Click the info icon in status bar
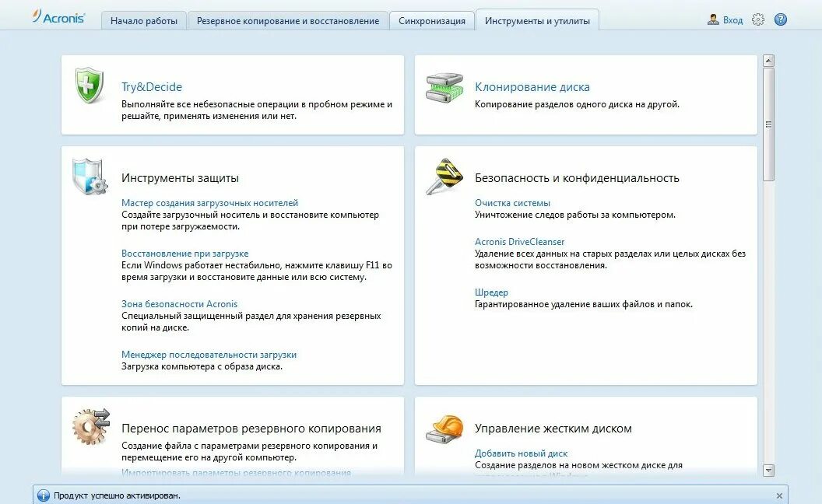822x504 pixels. pyautogui.click(x=44, y=495)
